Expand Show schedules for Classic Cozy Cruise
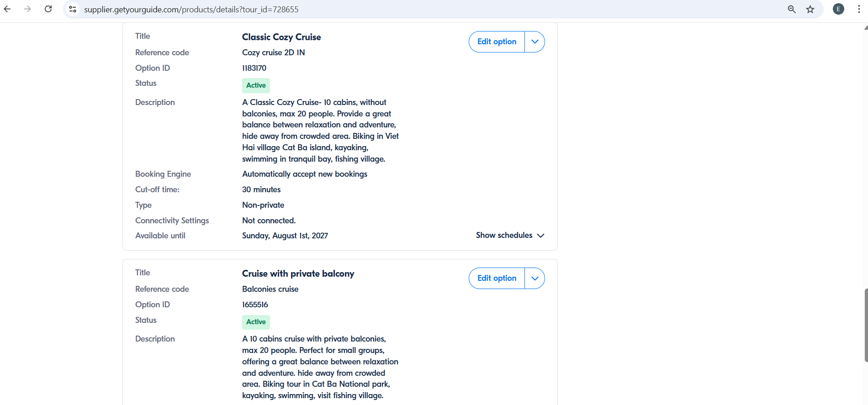 point(510,235)
